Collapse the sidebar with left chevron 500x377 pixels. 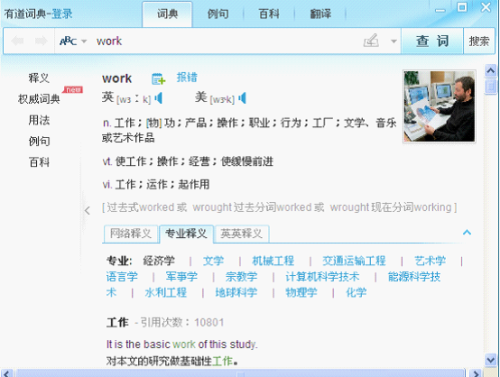click(x=87, y=211)
